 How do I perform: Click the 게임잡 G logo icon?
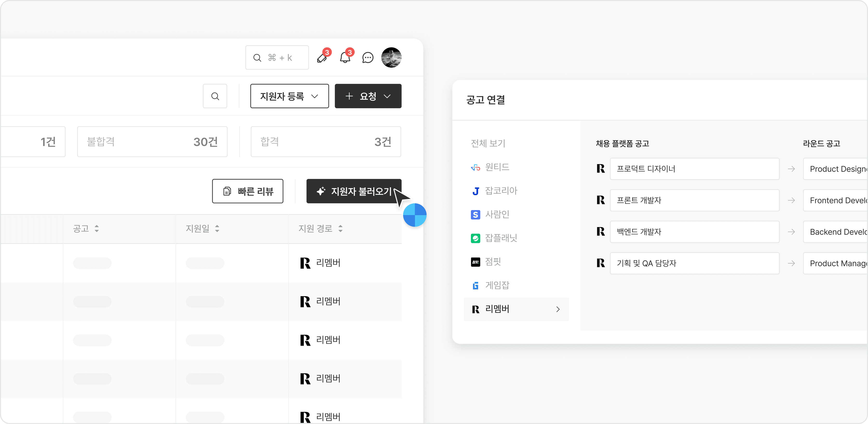(x=475, y=286)
